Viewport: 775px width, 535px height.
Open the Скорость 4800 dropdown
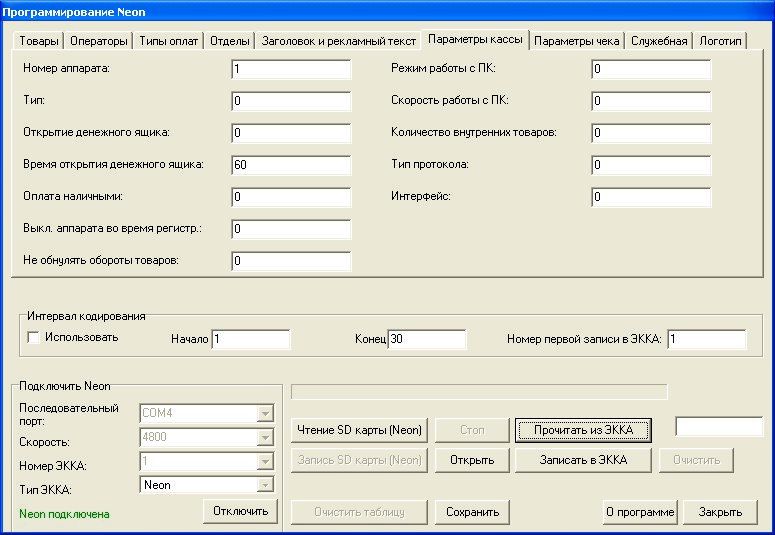point(265,437)
